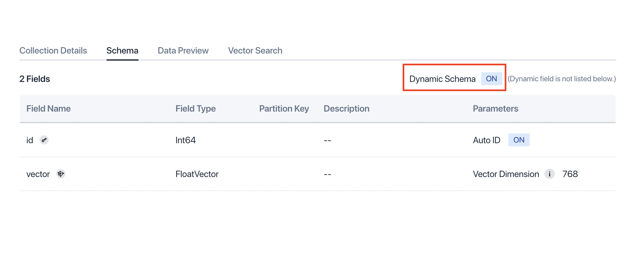The image size is (644, 258).
Task: Click the Parameters column header
Action: pos(496,109)
